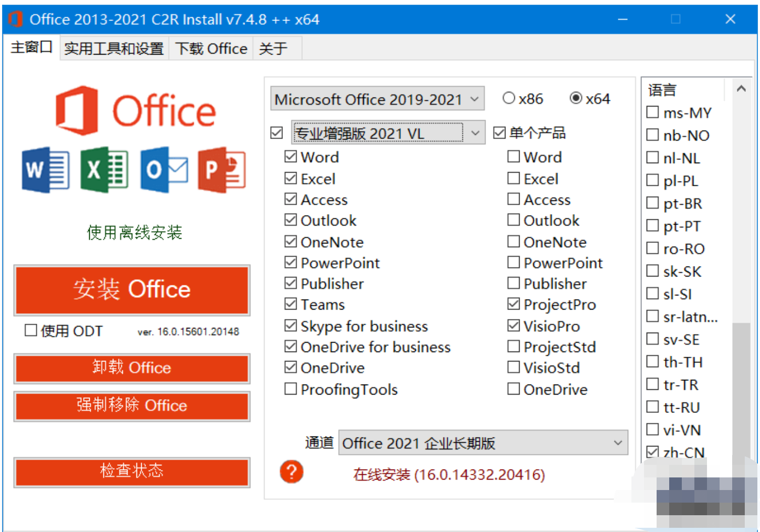Check Access under single products

point(513,199)
